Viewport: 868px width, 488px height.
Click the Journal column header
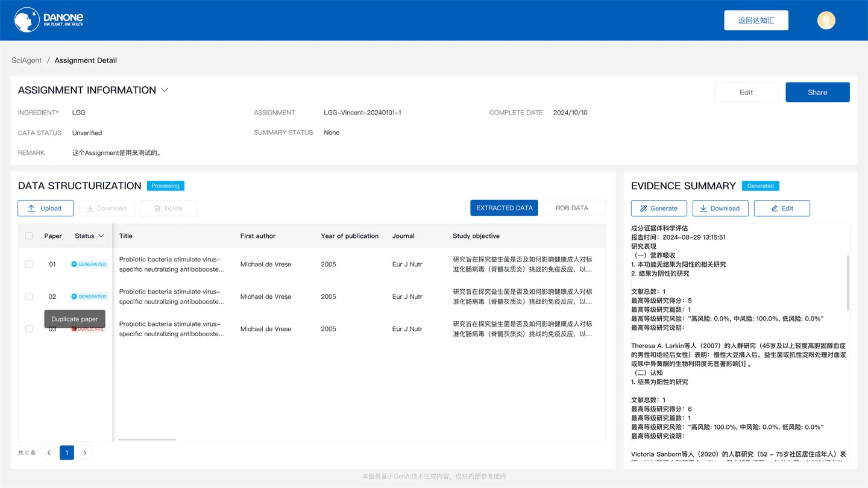pos(403,236)
